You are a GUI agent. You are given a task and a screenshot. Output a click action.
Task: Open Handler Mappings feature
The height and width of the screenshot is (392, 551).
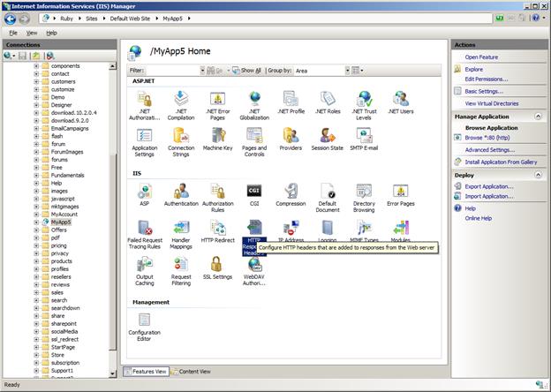tap(181, 234)
